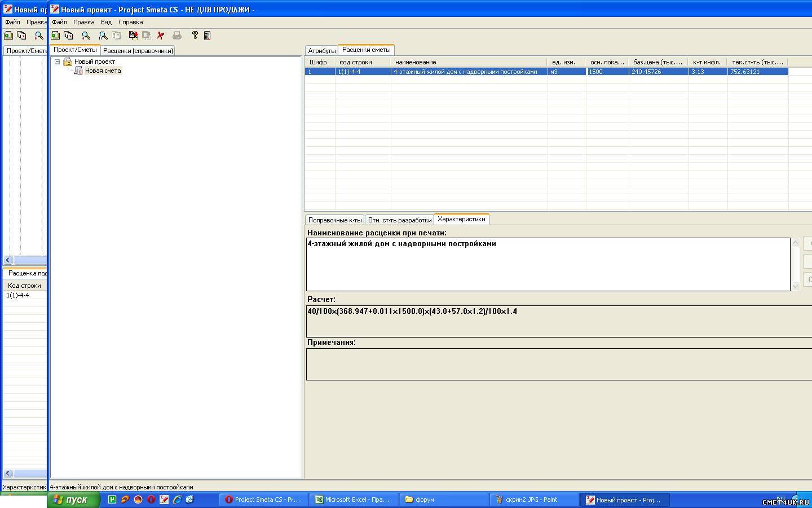Open the форум folder taskbar button

pos(444,500)
